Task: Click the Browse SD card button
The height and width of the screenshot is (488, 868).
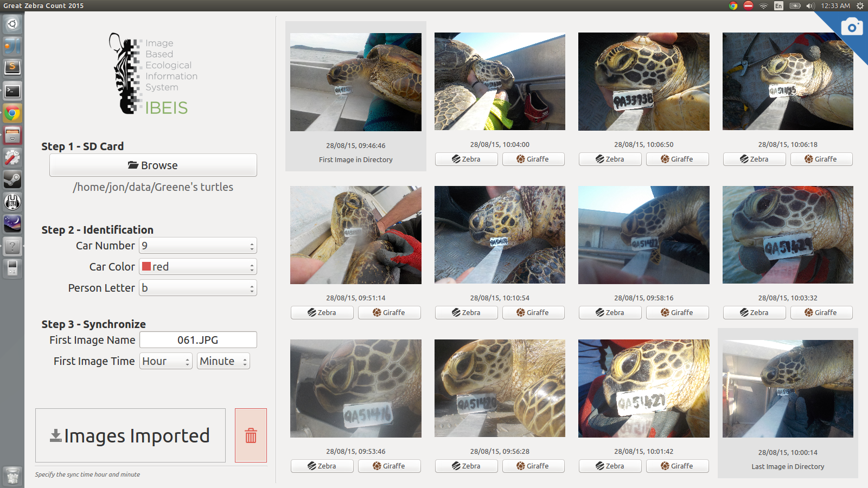Action: [153, 165]
